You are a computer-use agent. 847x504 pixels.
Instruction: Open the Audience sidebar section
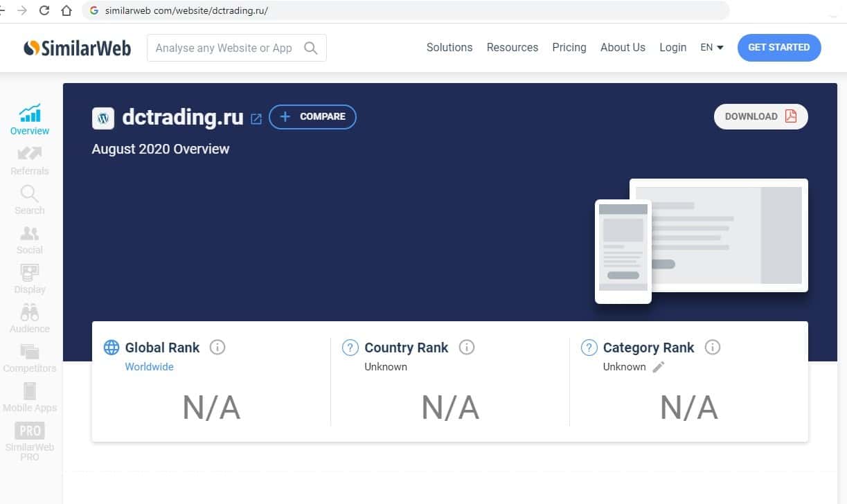(x=30, y=318)
